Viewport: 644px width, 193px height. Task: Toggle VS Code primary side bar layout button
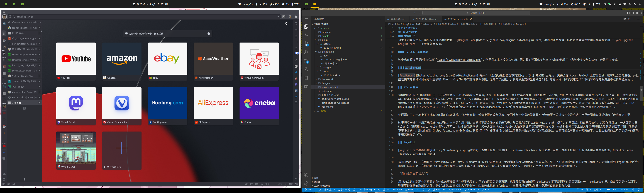[x=628, y=13]
